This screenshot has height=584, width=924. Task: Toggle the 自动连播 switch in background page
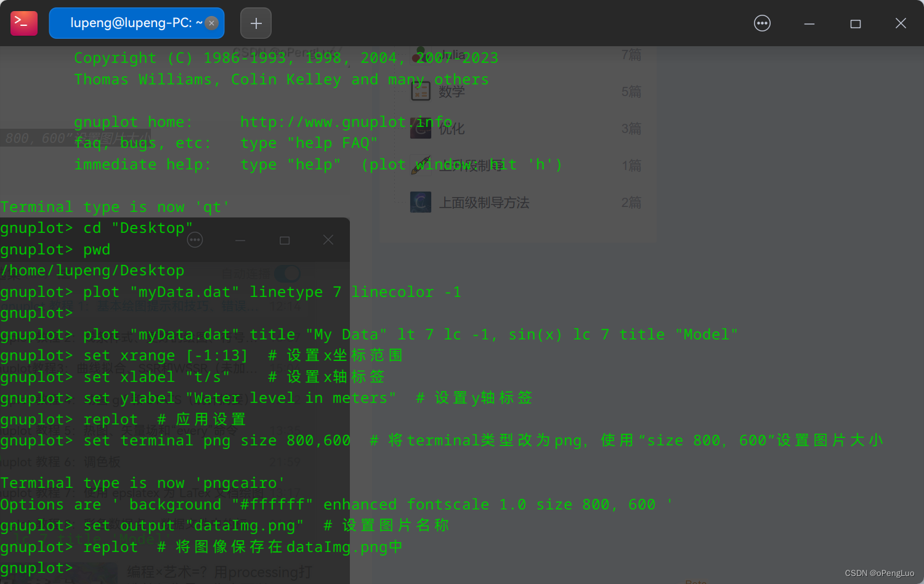(x=288, y=273)
